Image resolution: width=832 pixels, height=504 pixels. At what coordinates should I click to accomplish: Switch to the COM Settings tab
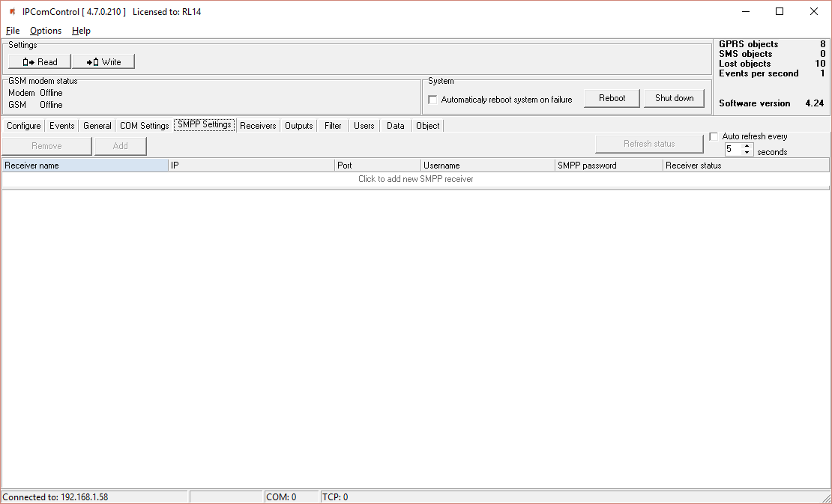[x=144, y=126]
